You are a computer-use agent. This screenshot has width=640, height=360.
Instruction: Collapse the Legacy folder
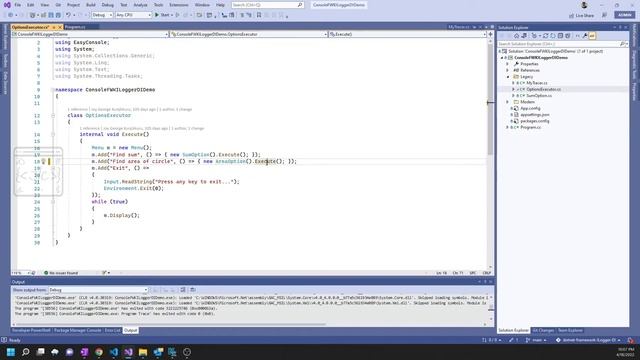coord(508,77)
